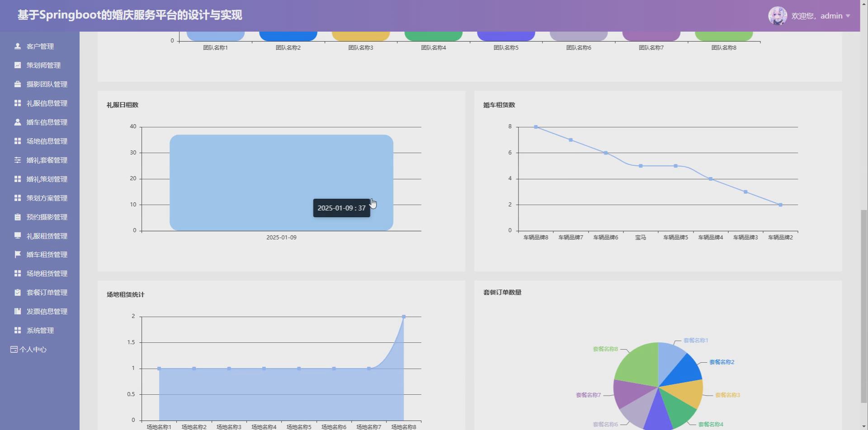Select 场地租赁管理 in the sidebar
Image resolution: width=868 pixels, height=430 pixels.
click(x=47, y=273)
